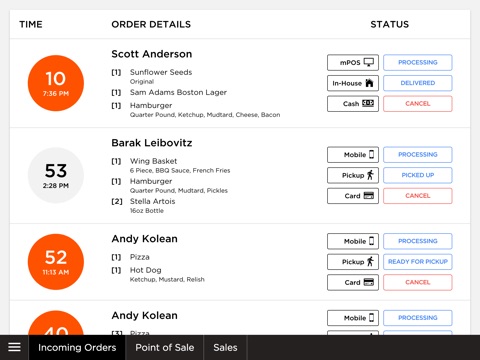
Task: Select Andy Kolean's name on order 52
Action: 144,239
